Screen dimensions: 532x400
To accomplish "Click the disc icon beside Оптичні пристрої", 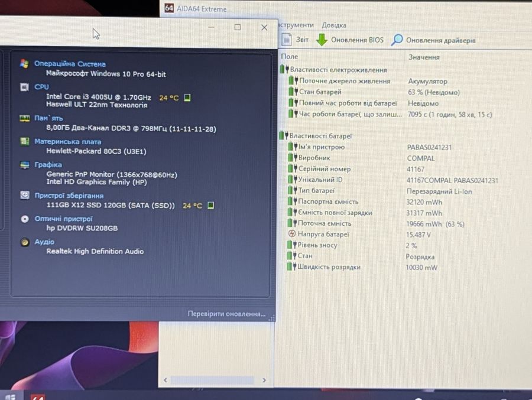I will [25, 219].
